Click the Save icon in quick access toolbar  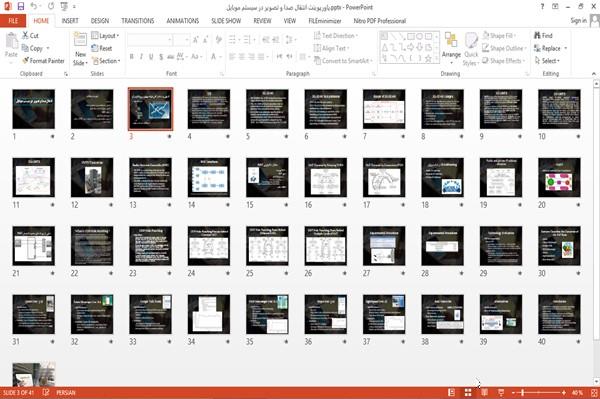click(21, 7)
